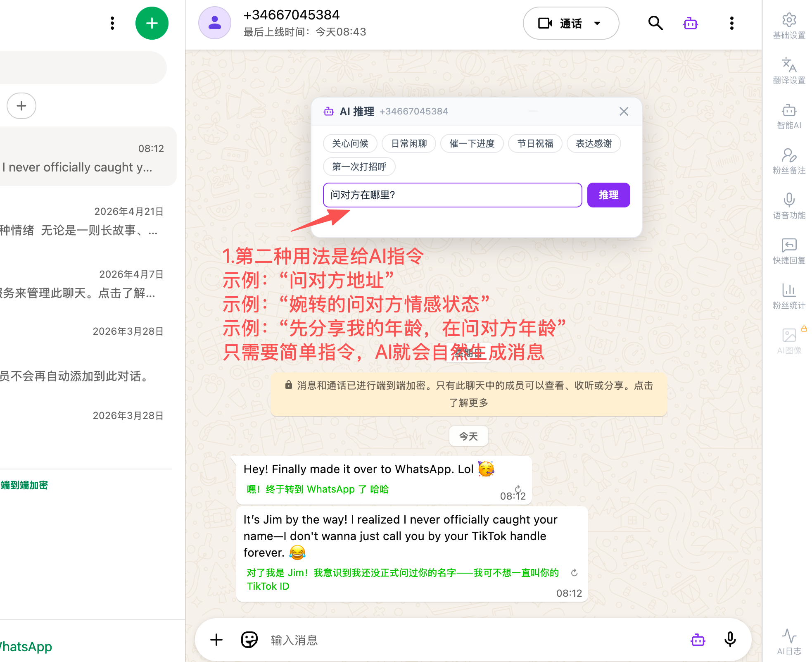Open contact avatar profile
This screenshot has width=812, height=662.
[x=215, y=23]
